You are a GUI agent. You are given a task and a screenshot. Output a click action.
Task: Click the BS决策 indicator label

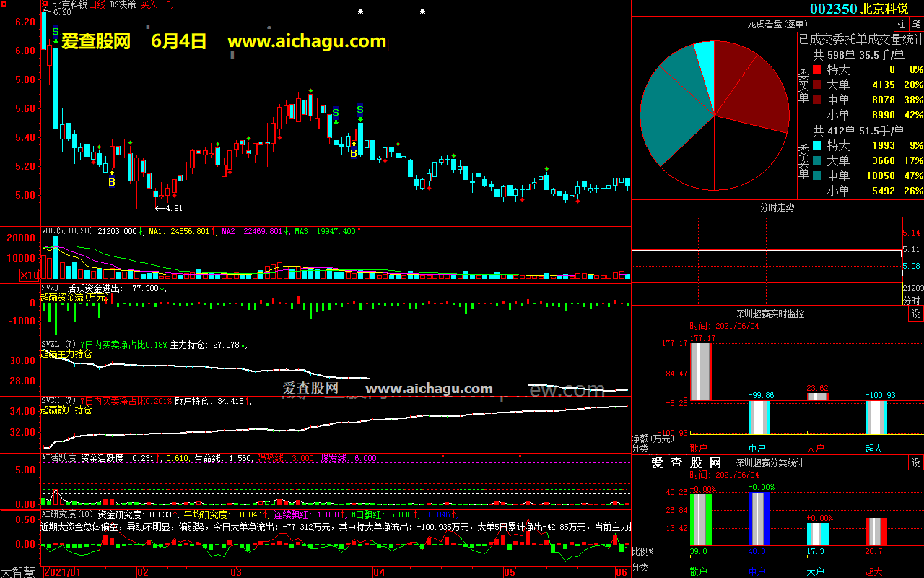pyautogui.click(x=123, y=4)
